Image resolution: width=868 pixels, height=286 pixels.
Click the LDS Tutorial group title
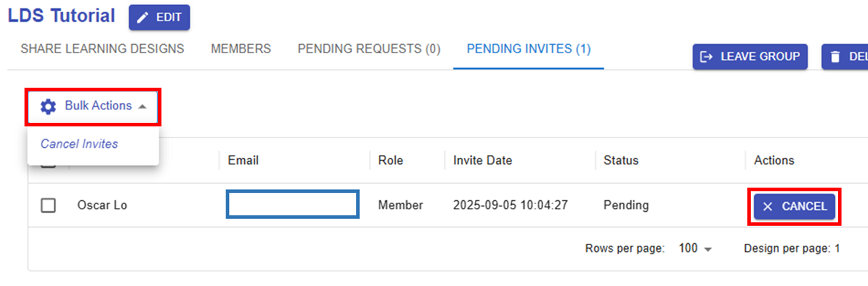click(61, 15)
